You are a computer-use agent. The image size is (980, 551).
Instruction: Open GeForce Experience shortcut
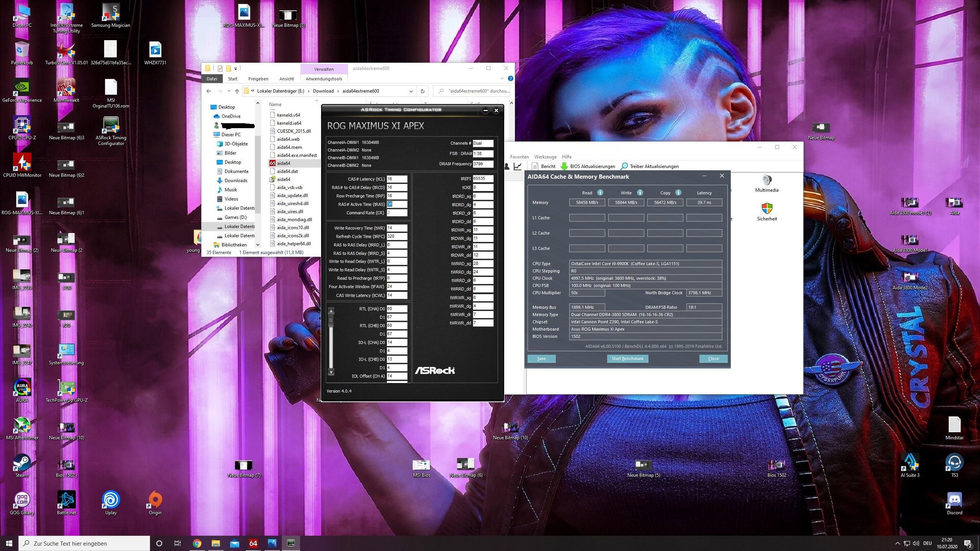click(22, 91)
